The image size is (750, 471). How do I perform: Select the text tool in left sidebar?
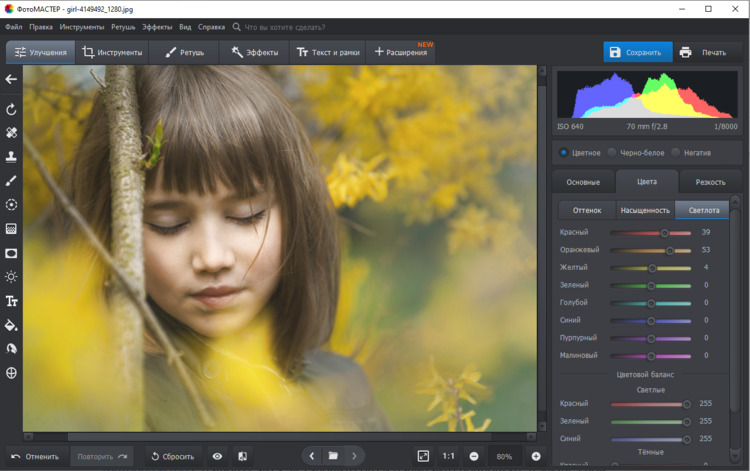11,301
